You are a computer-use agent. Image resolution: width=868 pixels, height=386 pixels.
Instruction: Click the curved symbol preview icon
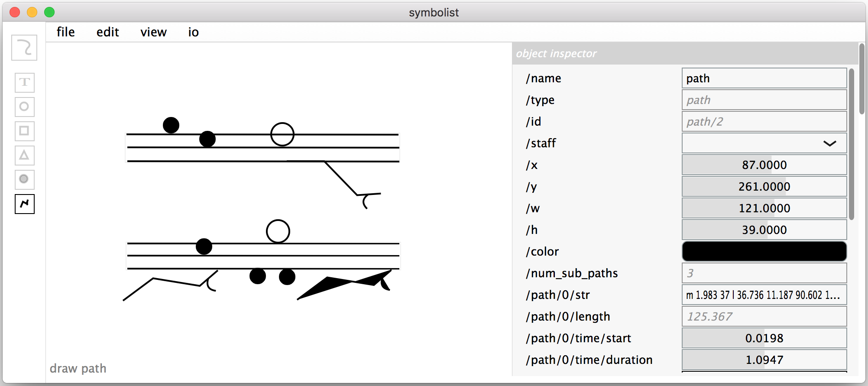click(24, 48)
